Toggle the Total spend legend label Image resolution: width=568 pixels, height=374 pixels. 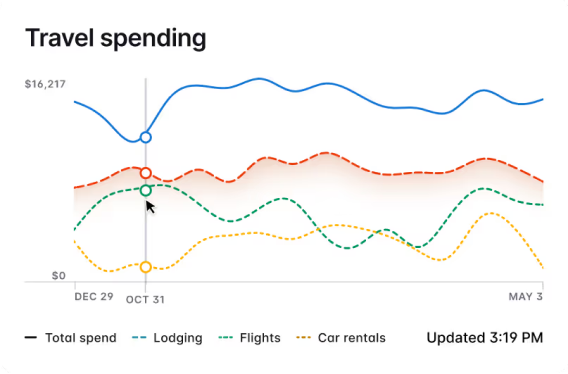(x=81, y=338)
